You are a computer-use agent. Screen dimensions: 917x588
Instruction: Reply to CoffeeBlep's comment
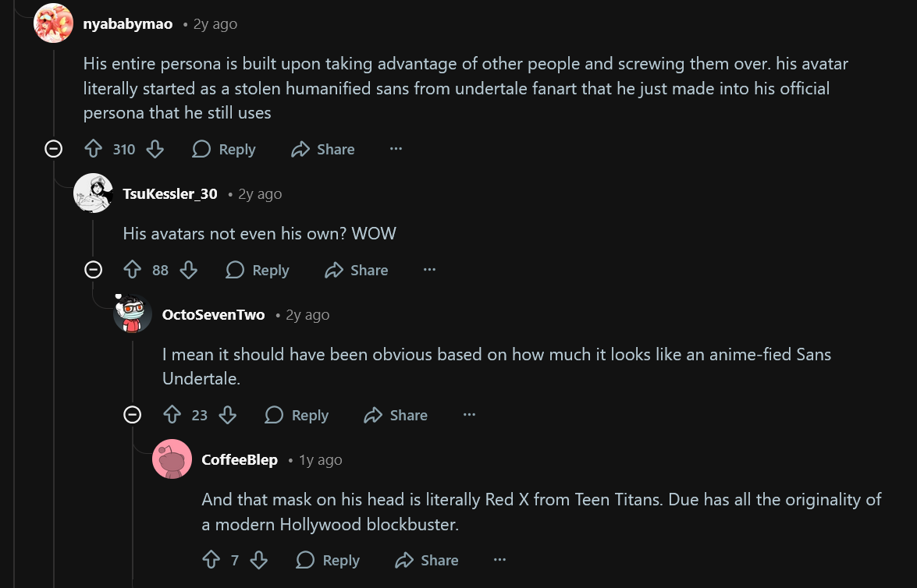(328, 560)
